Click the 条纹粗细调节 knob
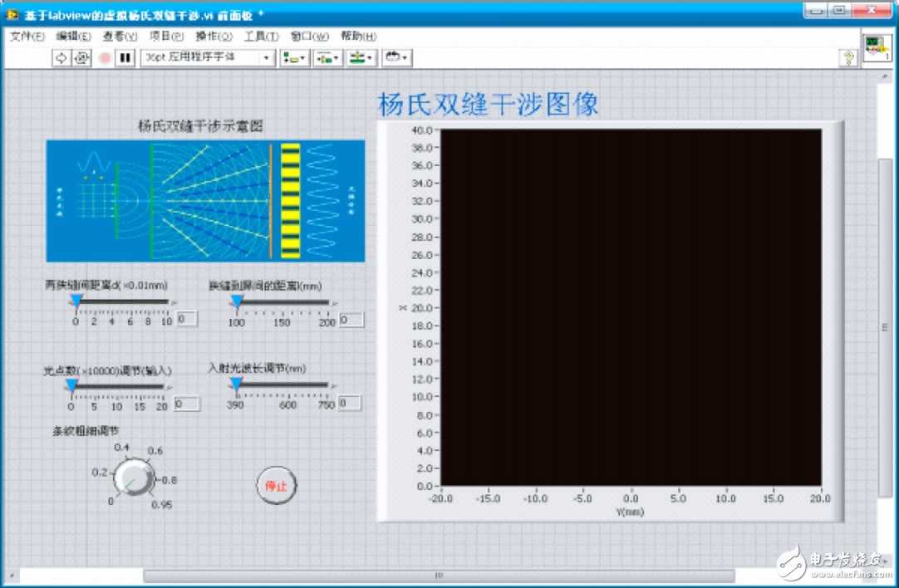 pyautogui.click(x=134, y=478)
